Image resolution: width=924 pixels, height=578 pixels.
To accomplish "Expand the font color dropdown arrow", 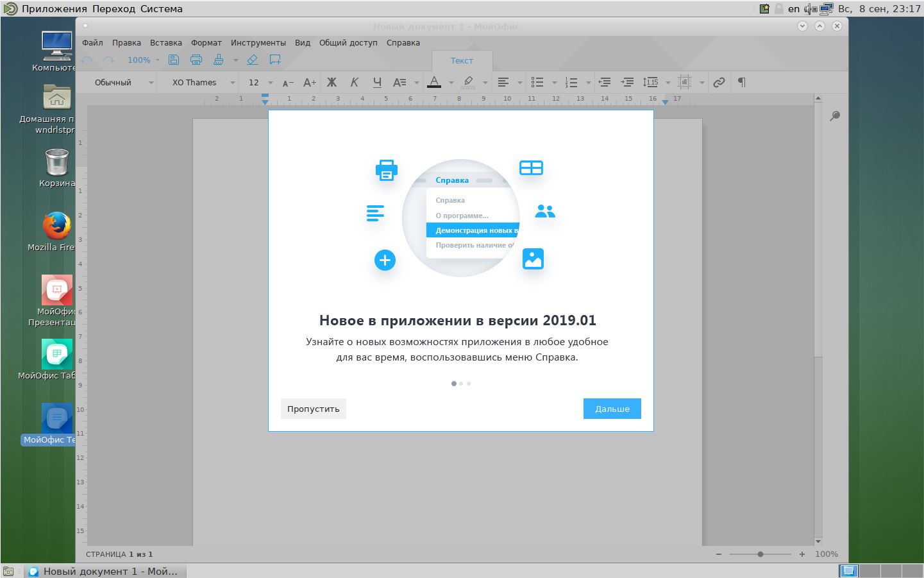I will click(451, 83).
